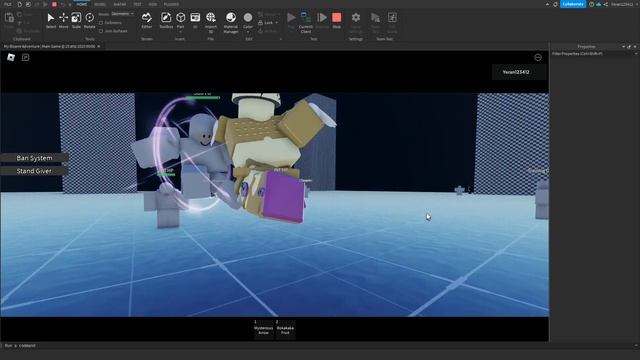Switch to the PLUGINS ribbon tab
640x360 pixels.
pos(171,4)
